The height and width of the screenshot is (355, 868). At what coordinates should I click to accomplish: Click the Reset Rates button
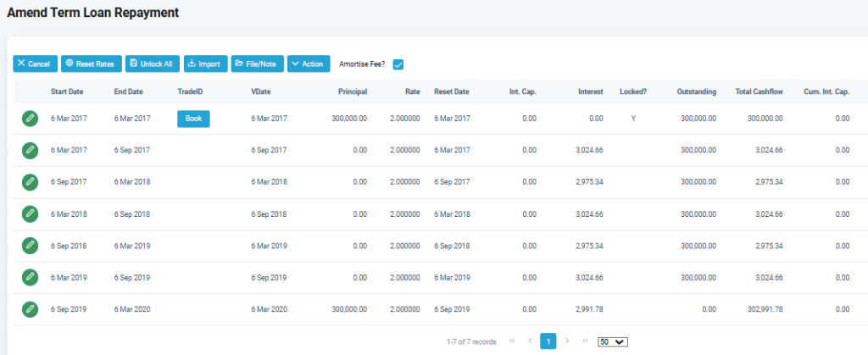(90, 64)
